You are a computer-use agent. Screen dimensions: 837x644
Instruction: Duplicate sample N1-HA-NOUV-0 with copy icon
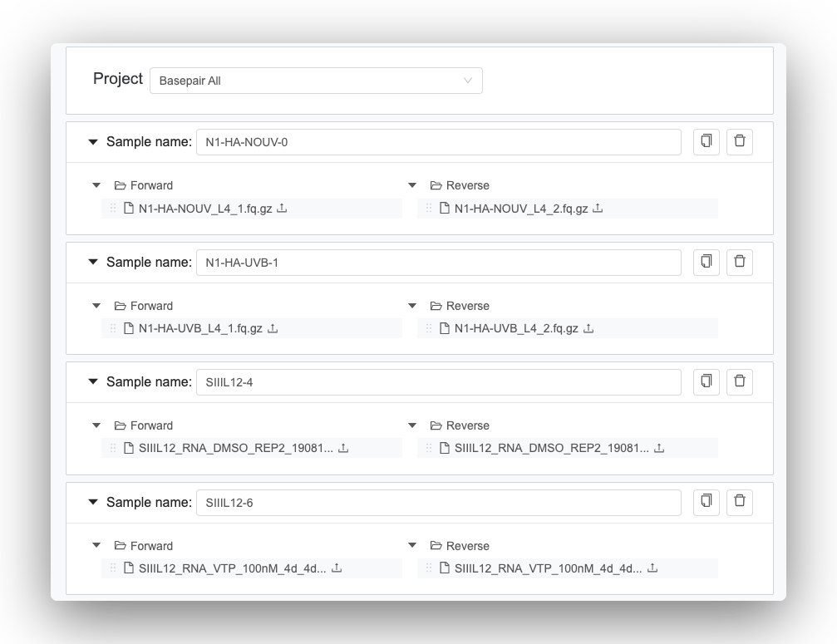[707, 142]
